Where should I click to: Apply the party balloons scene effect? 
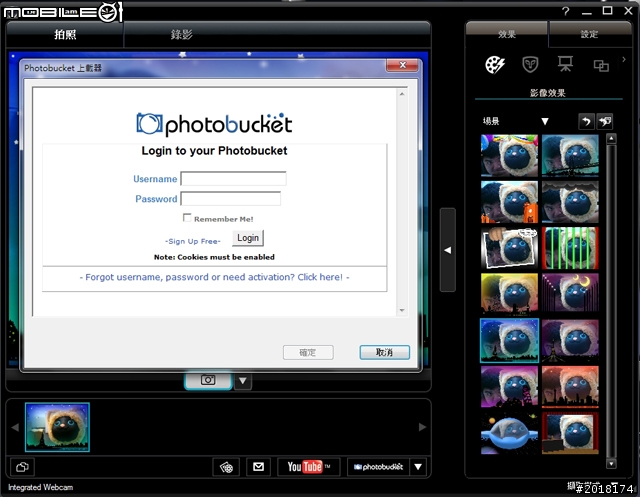point(509,155)
